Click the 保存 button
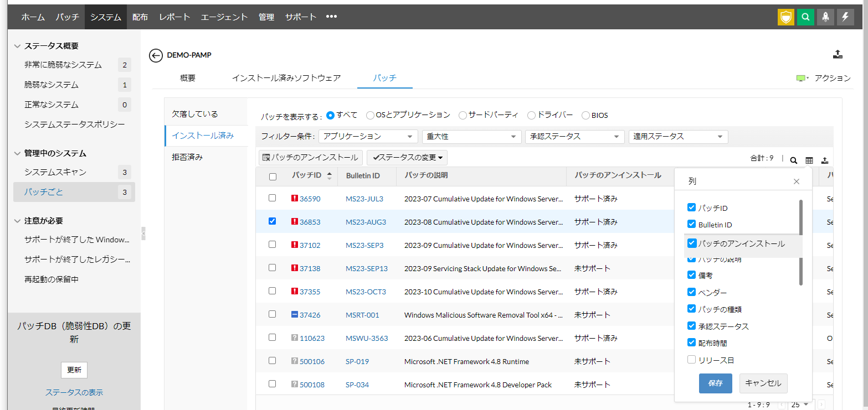This screenshot has height=410, width=868. tap(715, 383)
